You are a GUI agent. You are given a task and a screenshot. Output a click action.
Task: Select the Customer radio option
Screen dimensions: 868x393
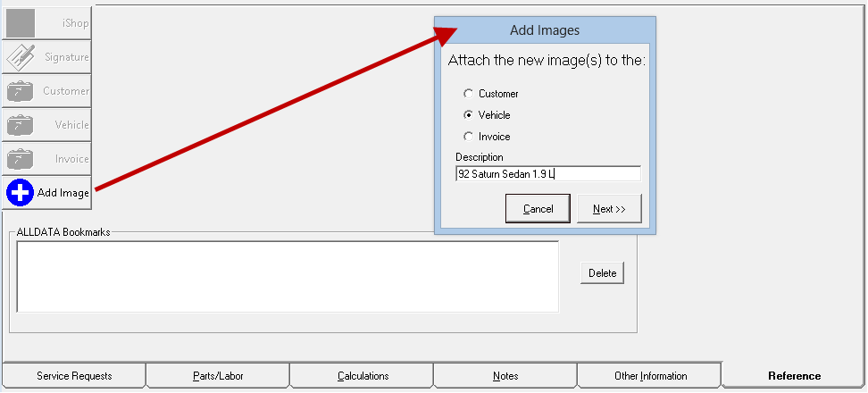[468, 94]
